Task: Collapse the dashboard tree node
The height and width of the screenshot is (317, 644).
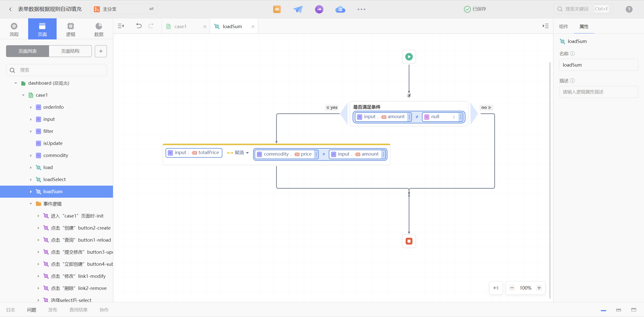Action: pos(16,83)
